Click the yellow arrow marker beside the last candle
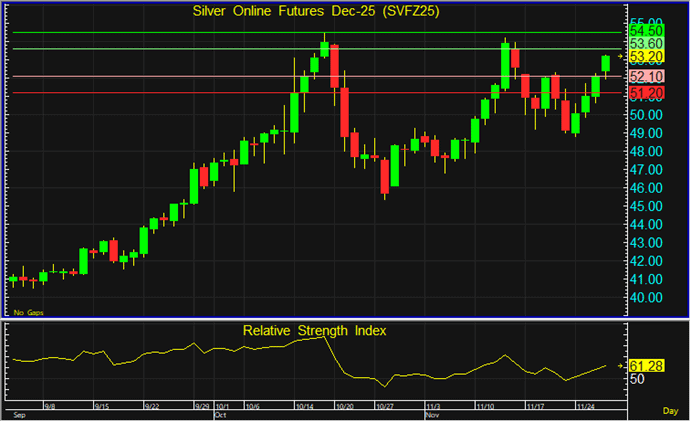This screenshot has height=422, width=691. [622, 58]
